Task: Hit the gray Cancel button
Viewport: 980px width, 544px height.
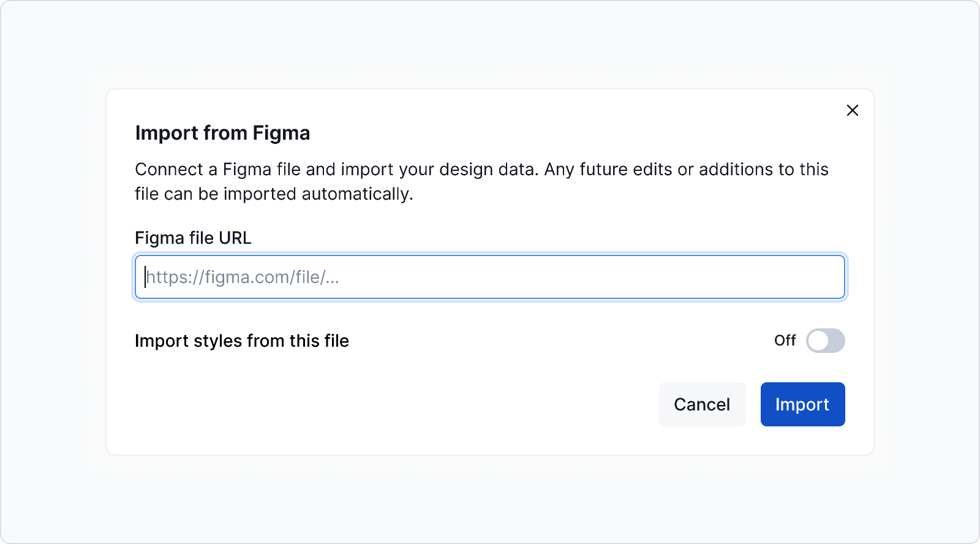Action: pos(702,404)
